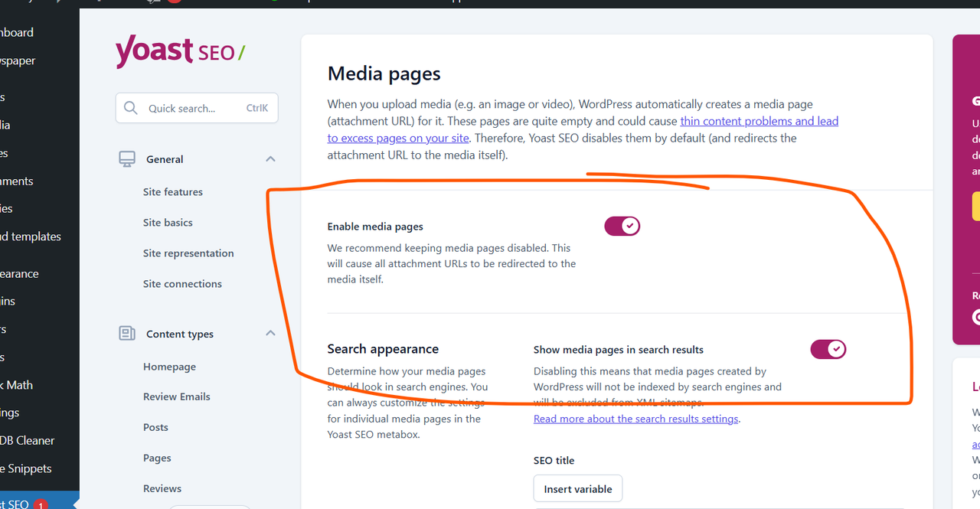Click the Quick search input field
Image resolution: width=980 pixels, height=509 pixels.
point(197,109)
